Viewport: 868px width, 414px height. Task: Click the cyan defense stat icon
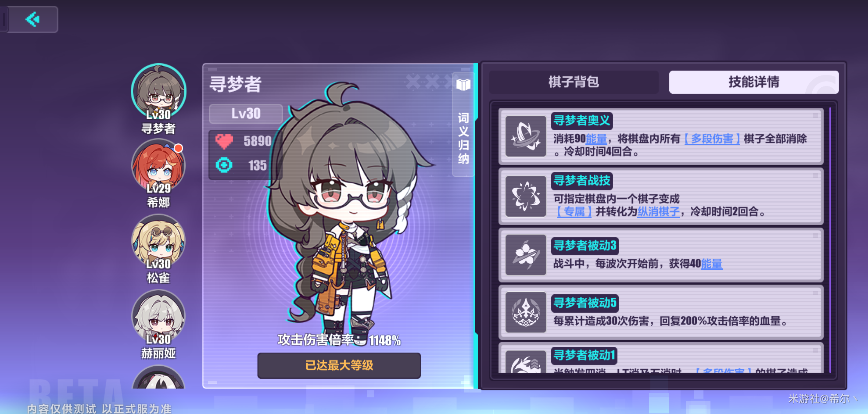pos(224,165)
